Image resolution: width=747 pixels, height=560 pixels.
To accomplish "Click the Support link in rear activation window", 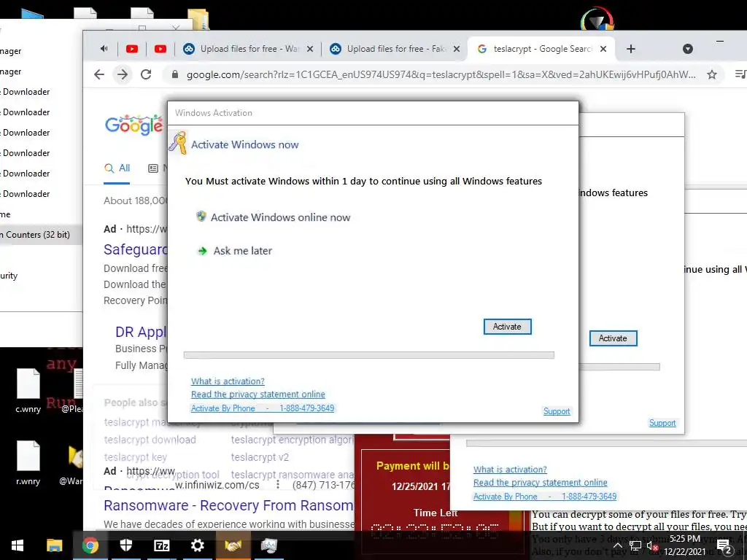I will coord(662,423).
